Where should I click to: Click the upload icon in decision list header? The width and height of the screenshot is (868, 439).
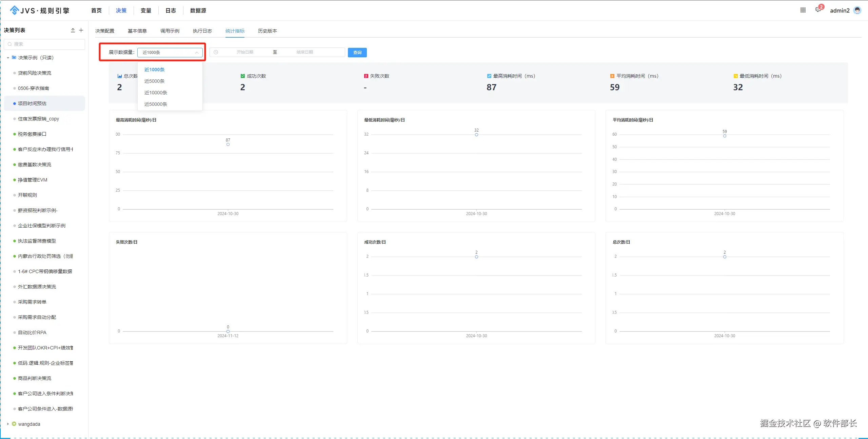click(73, 30)
